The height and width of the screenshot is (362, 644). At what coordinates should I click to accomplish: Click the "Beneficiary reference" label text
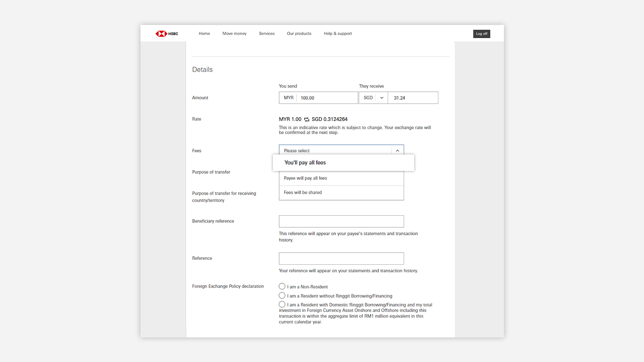[213, 221]
